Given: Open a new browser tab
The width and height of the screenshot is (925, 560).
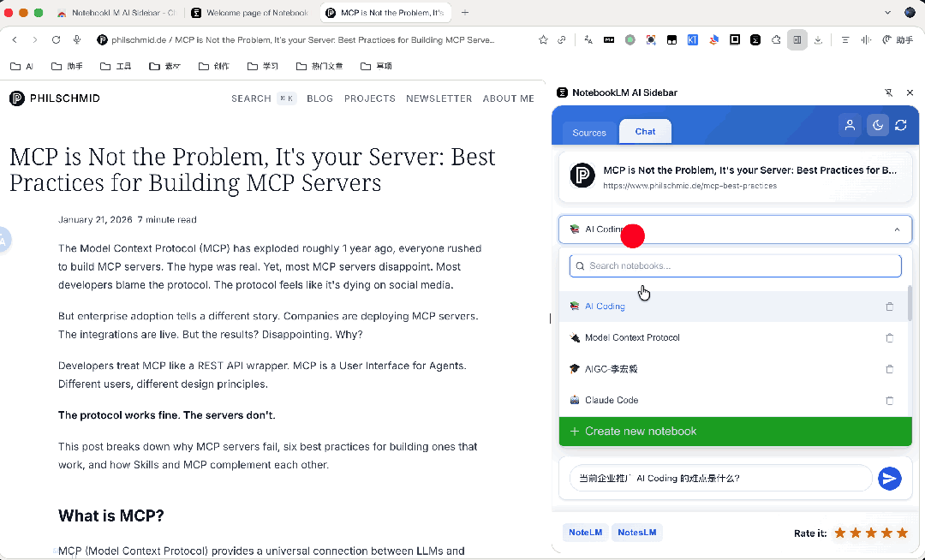Looking at the screenshot, I should pos(465,12).
